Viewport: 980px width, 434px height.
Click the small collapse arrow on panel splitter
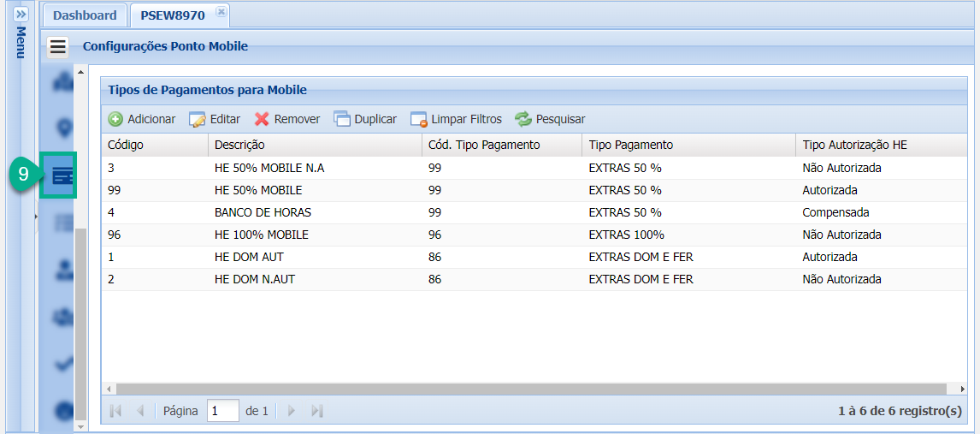click(36, 217)
